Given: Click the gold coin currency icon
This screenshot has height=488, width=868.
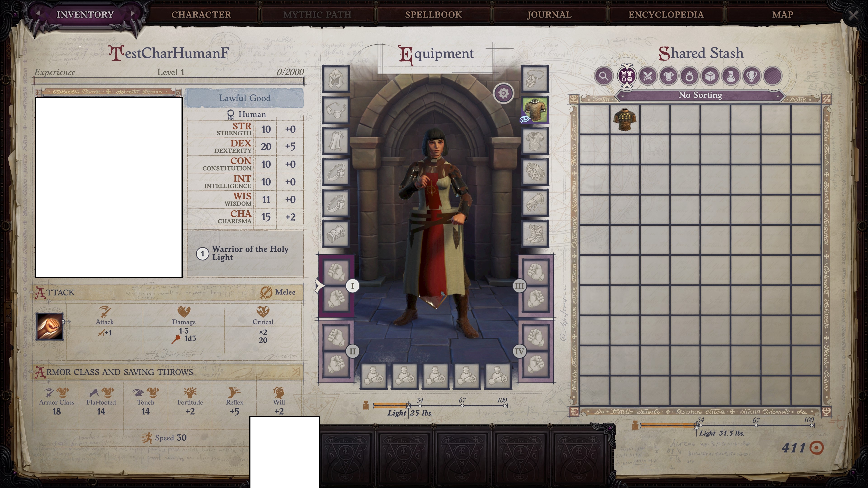Looking at the screenshot, I should click(816, 448).
